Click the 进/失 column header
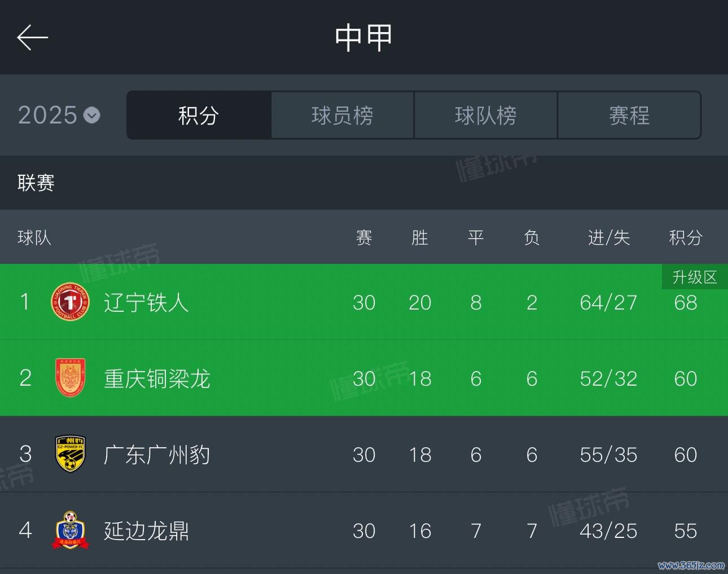This screenshot has height=574, width=728. 608,238
